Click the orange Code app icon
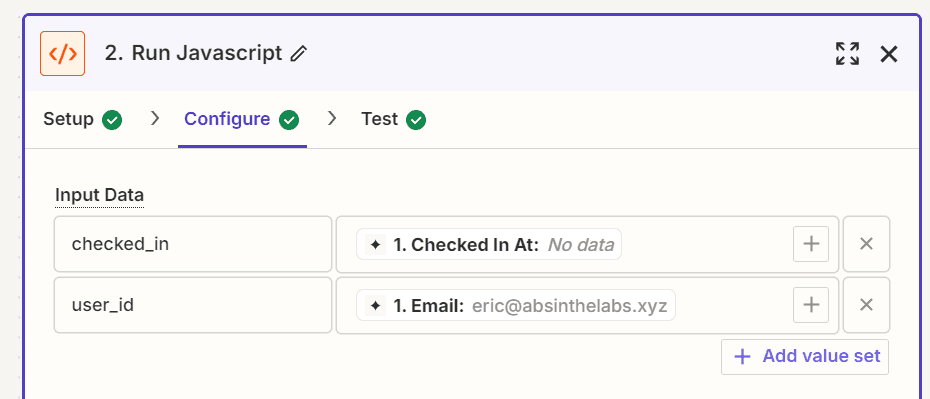This screenshot has width=930, height=399. [62, 54]
